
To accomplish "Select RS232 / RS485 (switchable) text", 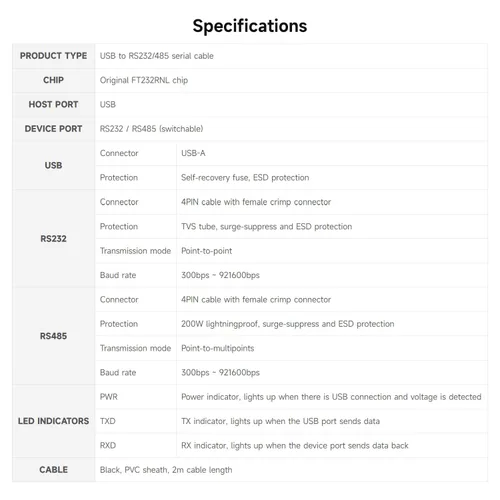I will pyautogui.click(x=151, y=129).
